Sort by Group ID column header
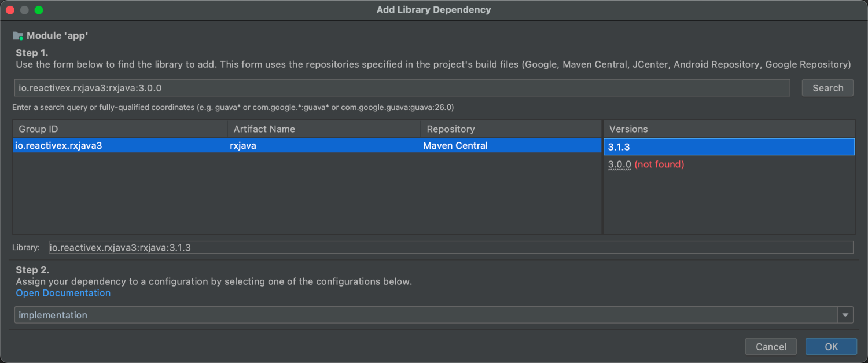Screen dimensions: 868x363 (x=120, y=129)
